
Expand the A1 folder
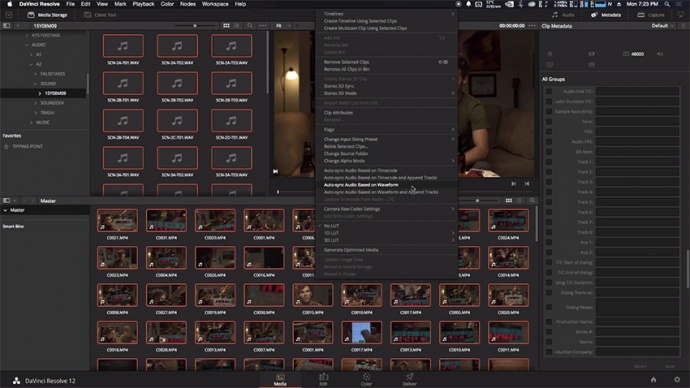click(31, 55)
